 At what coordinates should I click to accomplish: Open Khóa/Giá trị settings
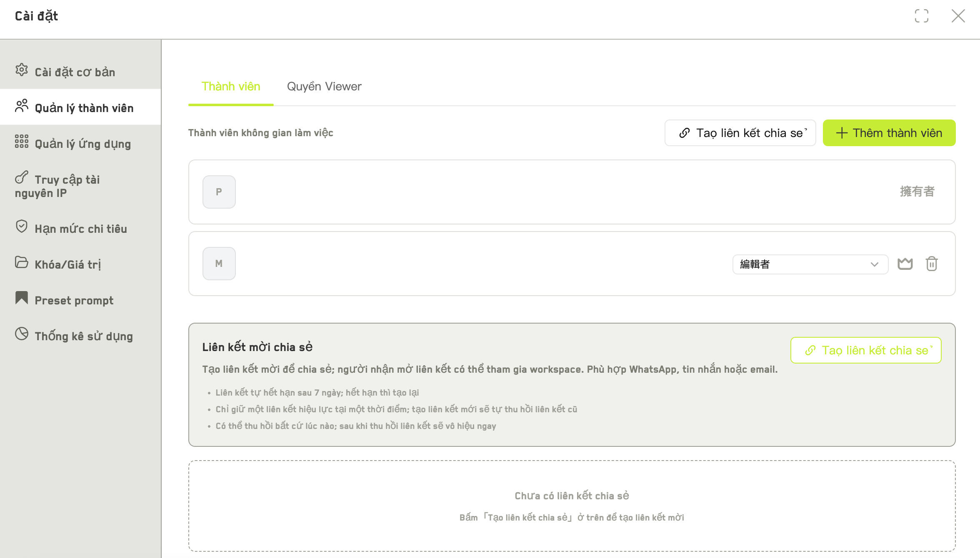[80, 264]
